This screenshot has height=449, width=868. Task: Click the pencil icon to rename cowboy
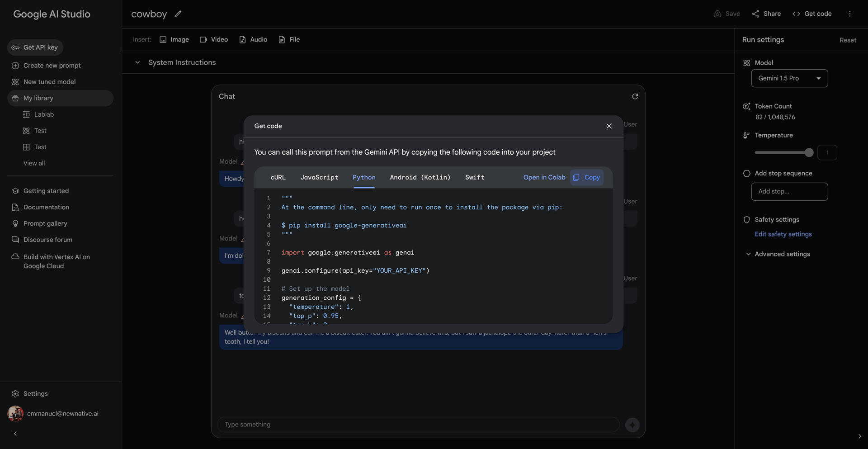coord(178,14)
